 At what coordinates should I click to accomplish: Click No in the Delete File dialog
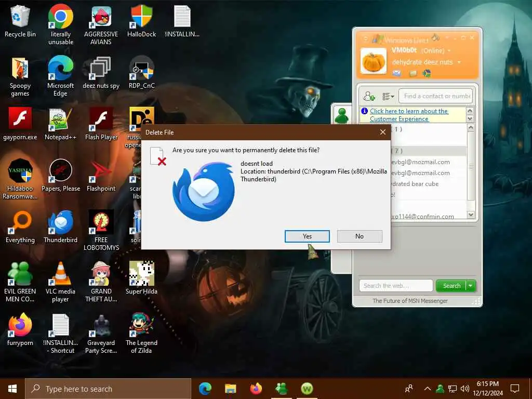(360, 236)
